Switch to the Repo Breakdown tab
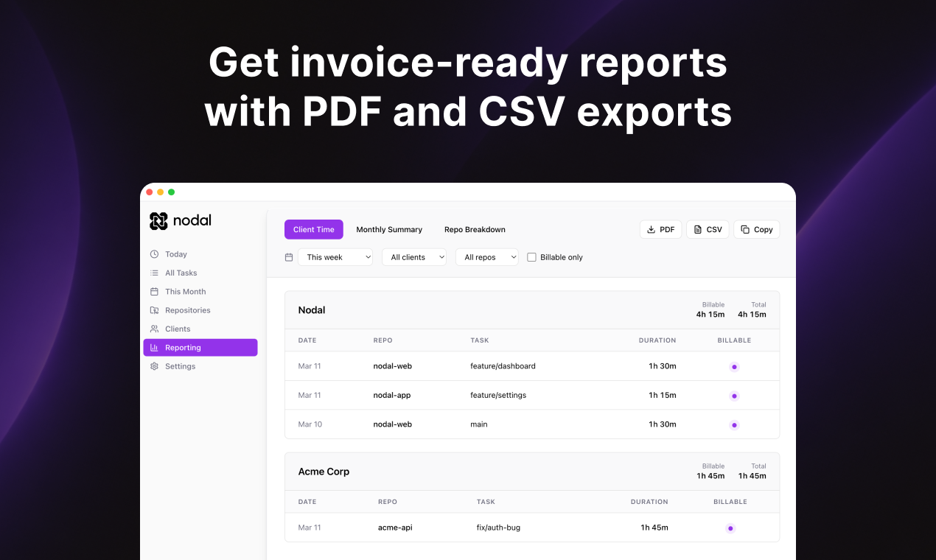Screen dimensions: 936x560 475,230
